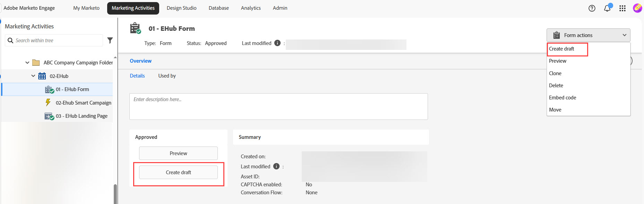Click the ABC Company Campaign Folder icon

[36, 63]
